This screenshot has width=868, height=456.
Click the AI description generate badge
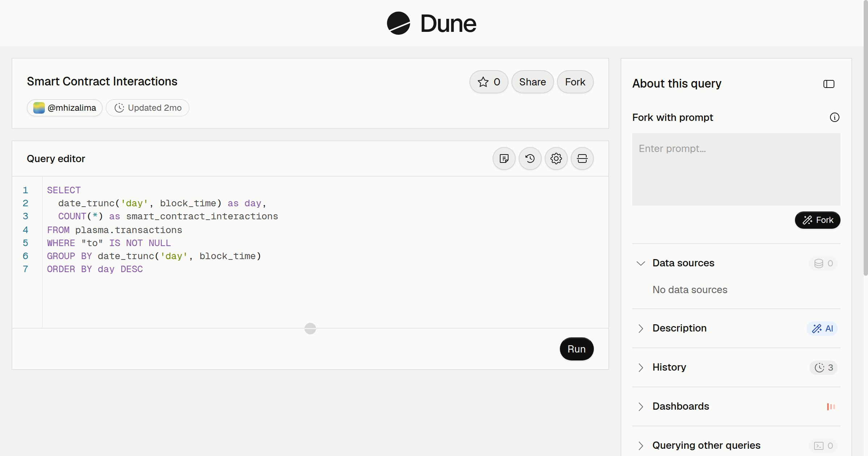[822, 328]
